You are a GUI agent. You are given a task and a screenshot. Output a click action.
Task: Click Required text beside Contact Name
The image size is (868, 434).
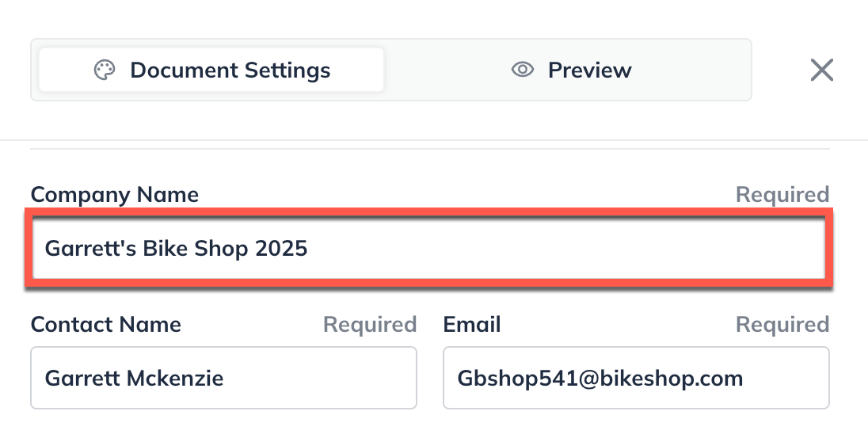click(x=369, y=324)
